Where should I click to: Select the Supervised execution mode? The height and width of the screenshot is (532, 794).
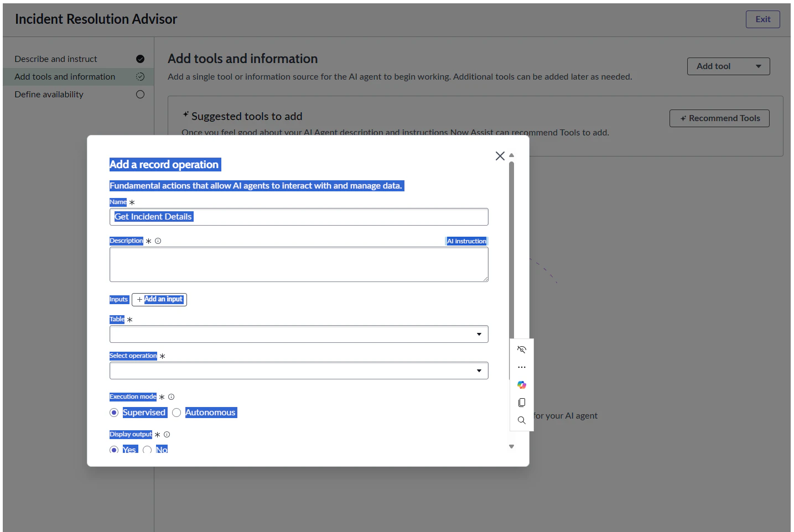[x=114, y=413]
